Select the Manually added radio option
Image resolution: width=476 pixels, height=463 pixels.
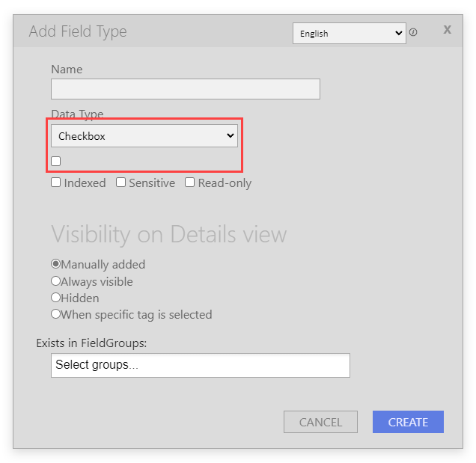click(x=55, y=264)
